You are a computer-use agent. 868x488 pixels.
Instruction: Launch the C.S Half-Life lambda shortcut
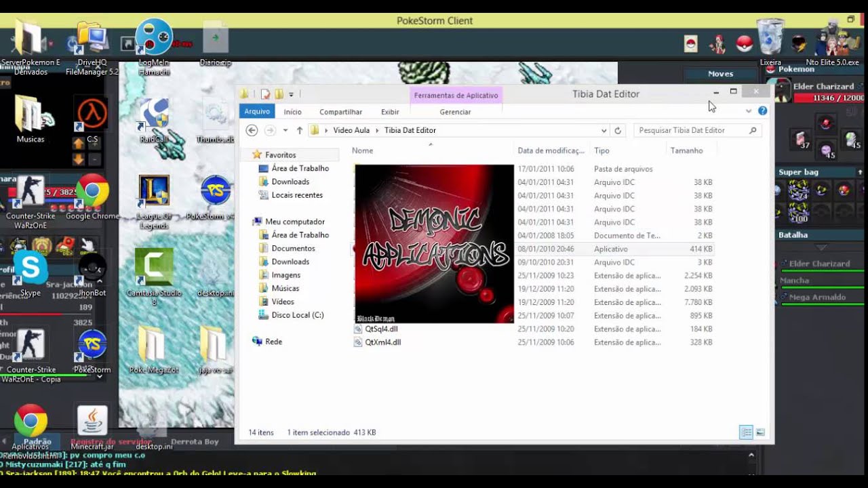pos(92,119)
